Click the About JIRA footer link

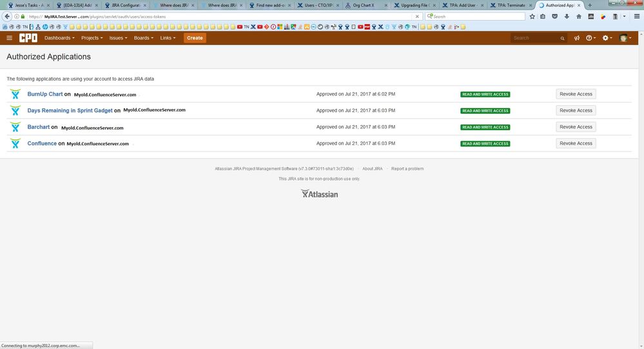(372, 169)
